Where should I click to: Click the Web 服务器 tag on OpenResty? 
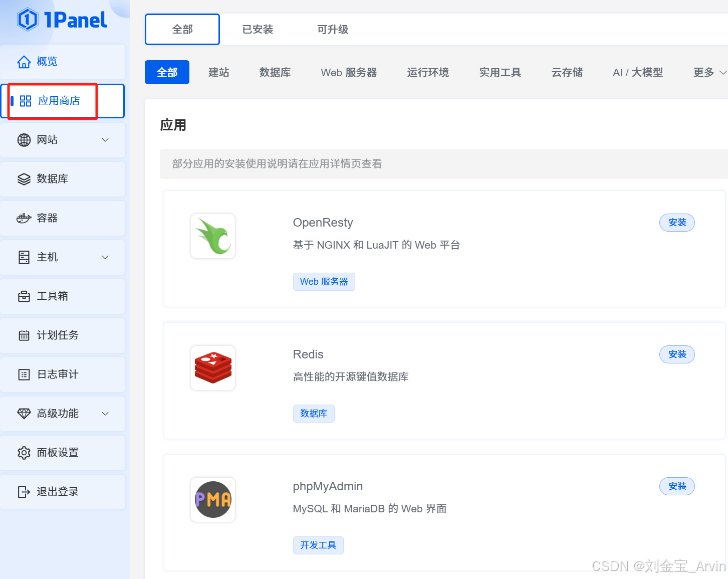(324, 282)
